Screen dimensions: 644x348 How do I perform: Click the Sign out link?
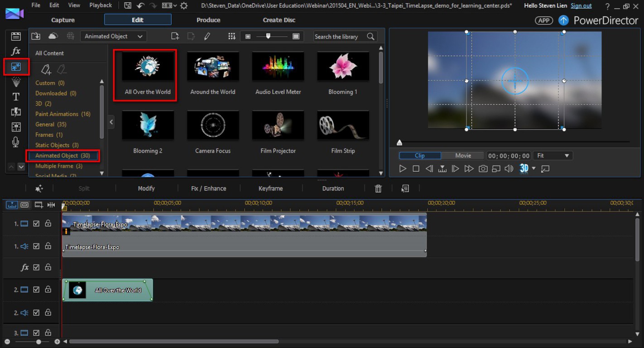(581, 6)
